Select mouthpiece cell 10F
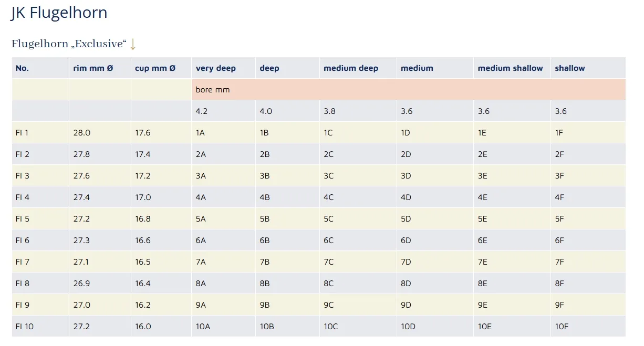This screenshot has height=346, width=644. tap(562, 327)
